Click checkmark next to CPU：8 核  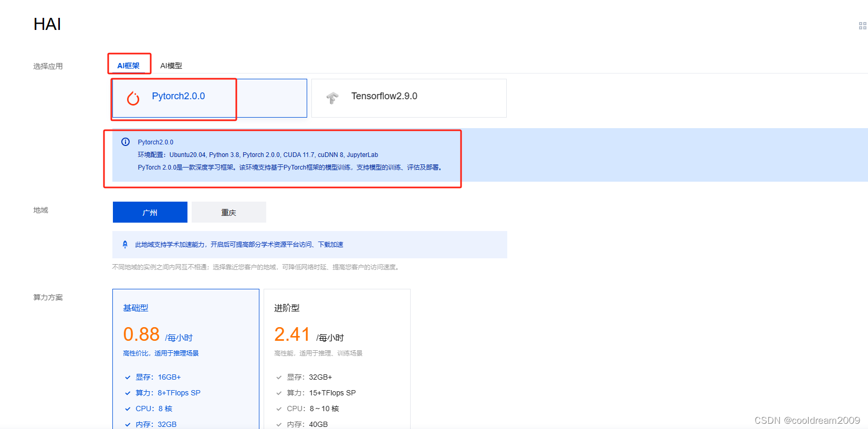[128, 409]
